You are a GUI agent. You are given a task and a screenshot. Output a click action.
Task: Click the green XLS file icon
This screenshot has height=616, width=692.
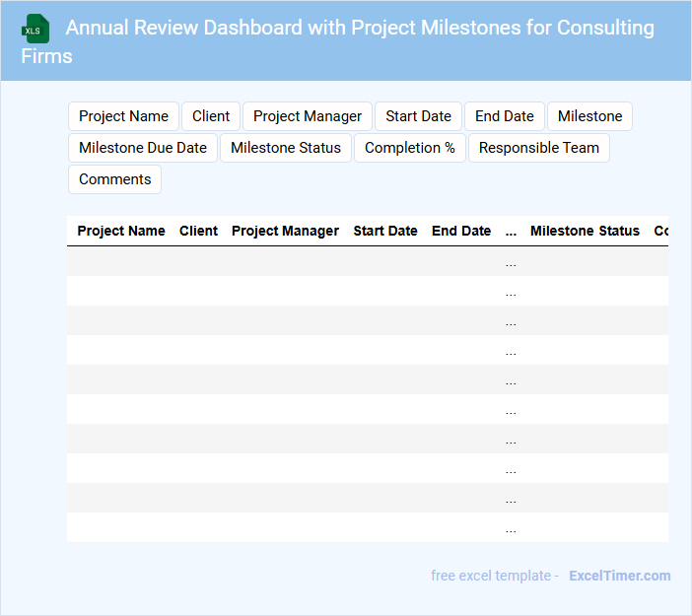click(x=35, y=29)
